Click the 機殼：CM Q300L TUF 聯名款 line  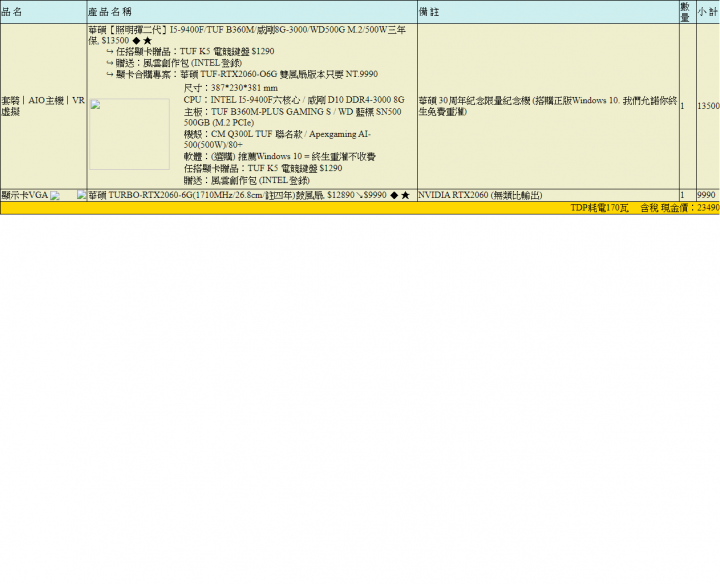pos(277,139)
